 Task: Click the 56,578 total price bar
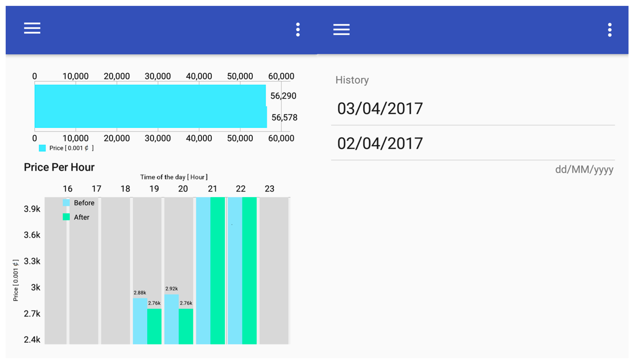pos(150,117)
